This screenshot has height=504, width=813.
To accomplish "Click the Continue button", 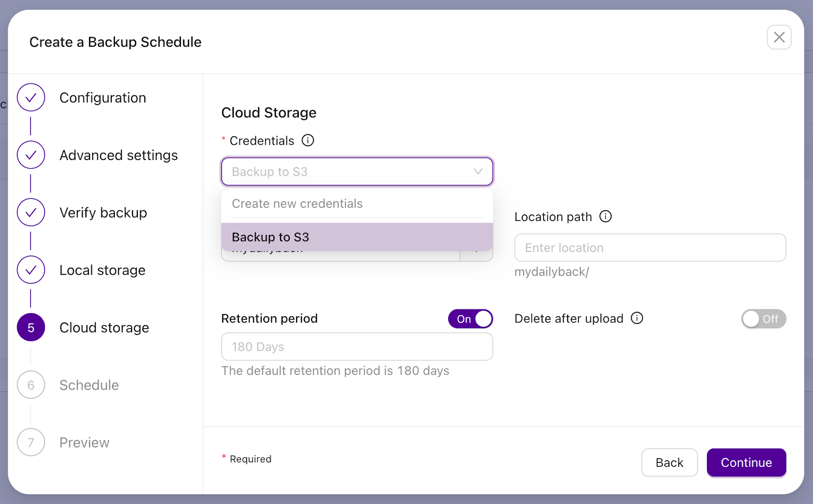I will pyautogui.click(x=746, y=462).
